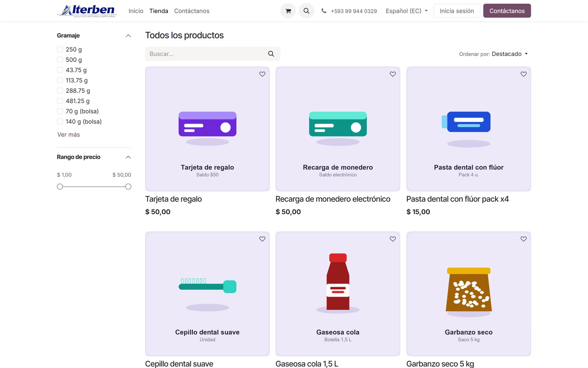
Task: Click the maximum price slider handle
Action: 128,187
